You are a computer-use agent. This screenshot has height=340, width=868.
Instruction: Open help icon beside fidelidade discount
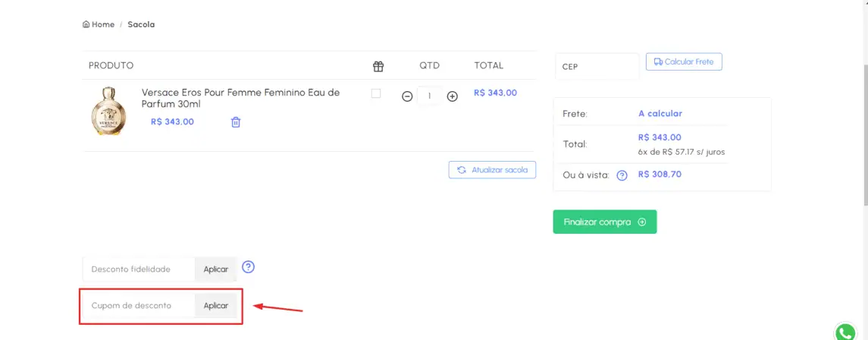[x=249, y=267]
